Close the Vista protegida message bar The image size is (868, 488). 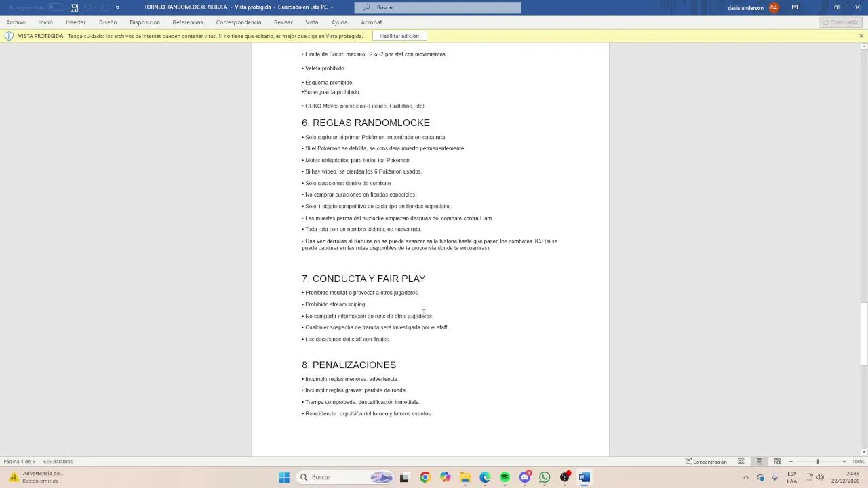click(861, 36)
